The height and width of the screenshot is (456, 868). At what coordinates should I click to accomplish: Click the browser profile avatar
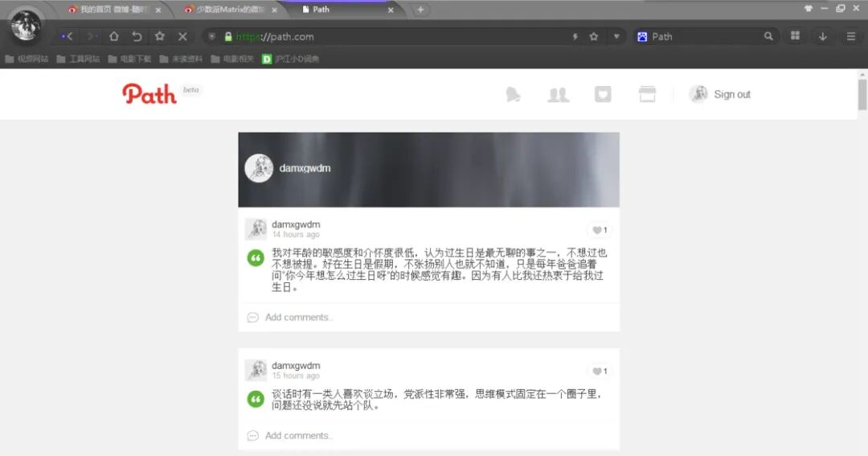click(x=26, y=26)
